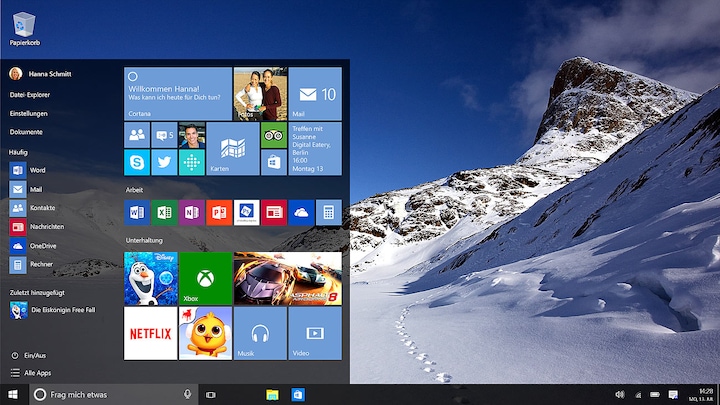The height and width of the screenshot is (405, 720).
Task: Open the network tray icon
Action: pos(638,394)
